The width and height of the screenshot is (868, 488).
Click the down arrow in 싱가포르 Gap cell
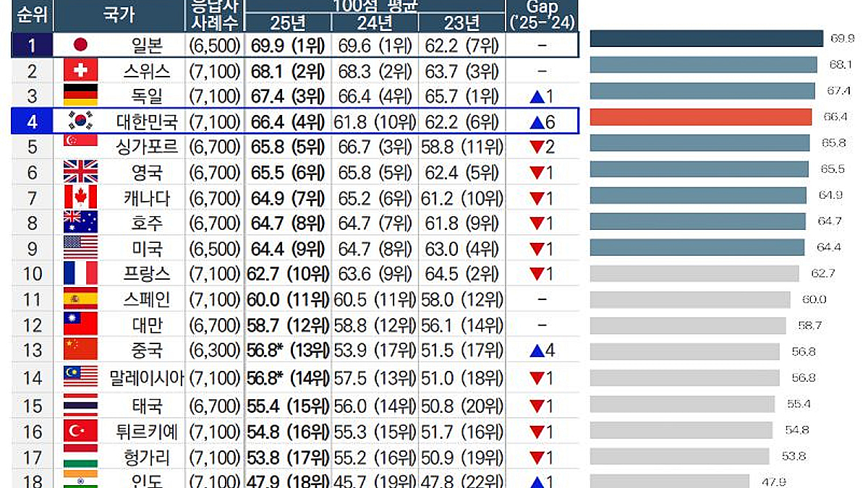[536, 147]
